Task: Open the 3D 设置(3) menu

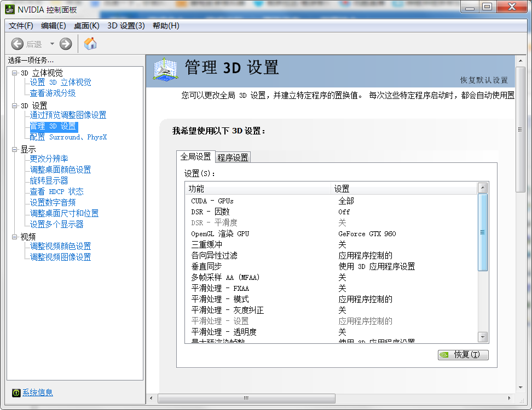Action: click(x=126, y=26)
